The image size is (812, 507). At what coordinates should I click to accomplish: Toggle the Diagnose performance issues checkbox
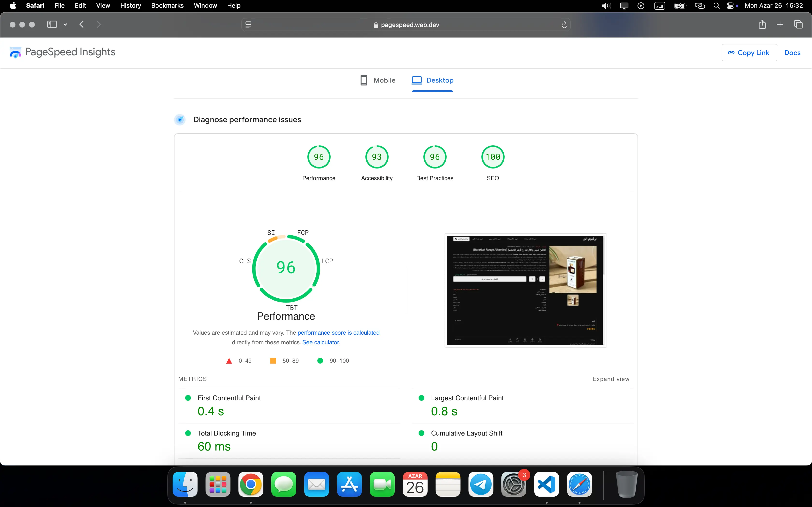tap(181, 119)
